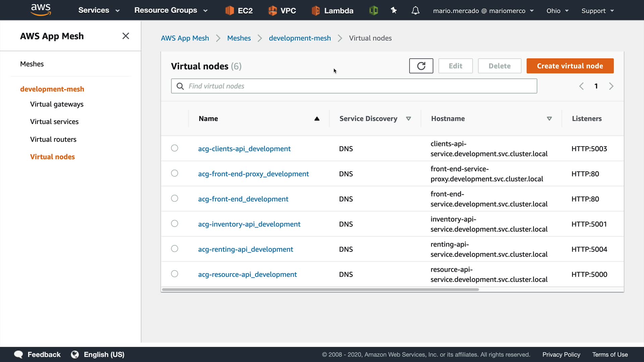
Task: Click the pushpin icon in navbar
Action: click(x=394, y=11)
